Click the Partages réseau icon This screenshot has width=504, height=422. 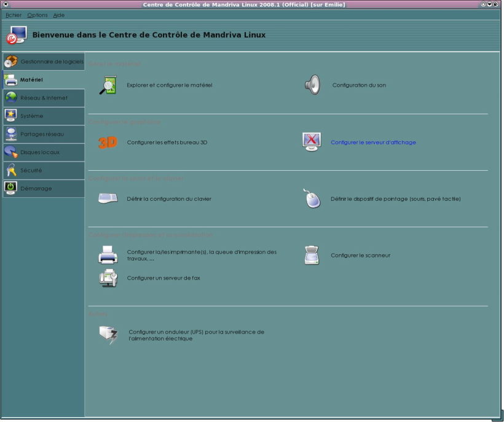coord(11,134)
